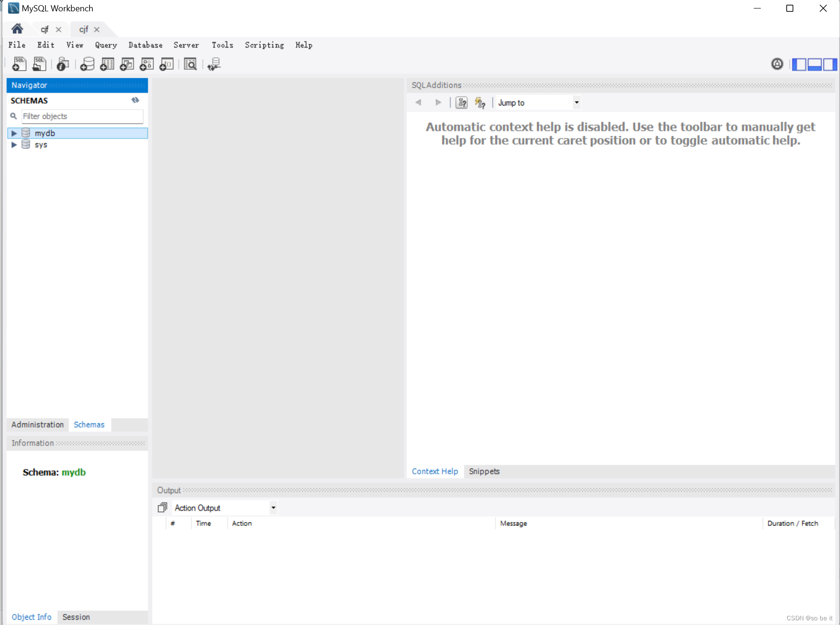
Task: Maximize the MySQL Workbench window
Action: coord(790,8)
